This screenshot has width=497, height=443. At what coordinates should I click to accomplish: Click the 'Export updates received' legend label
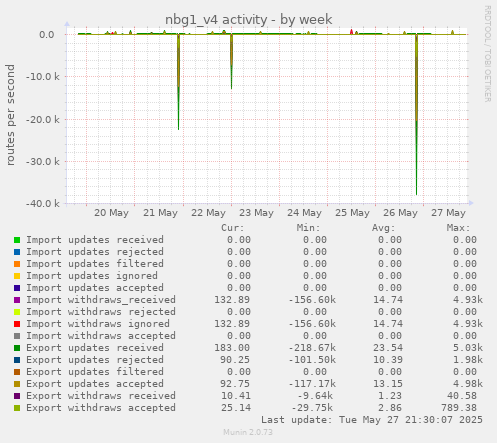click(x=95, y=348)
